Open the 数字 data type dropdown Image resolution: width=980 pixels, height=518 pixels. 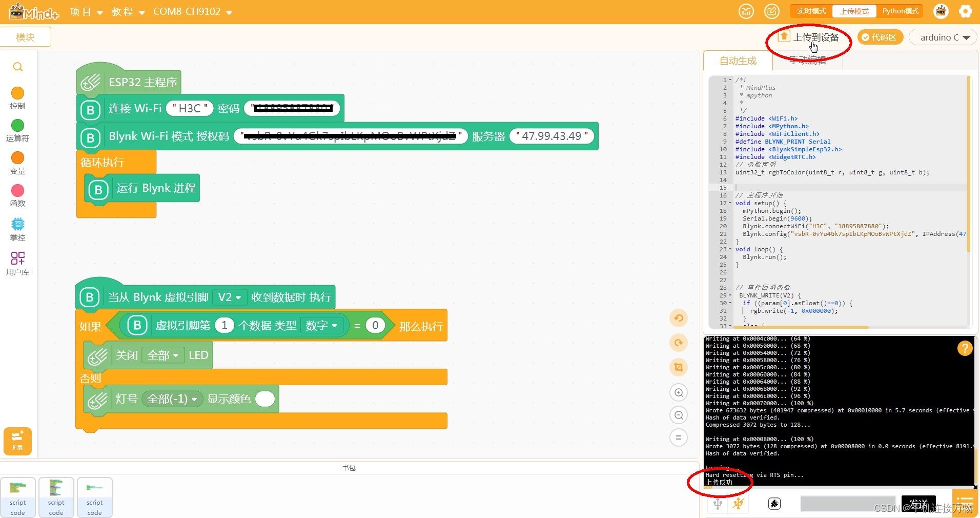pyautogui.click(x=321, y=325)
